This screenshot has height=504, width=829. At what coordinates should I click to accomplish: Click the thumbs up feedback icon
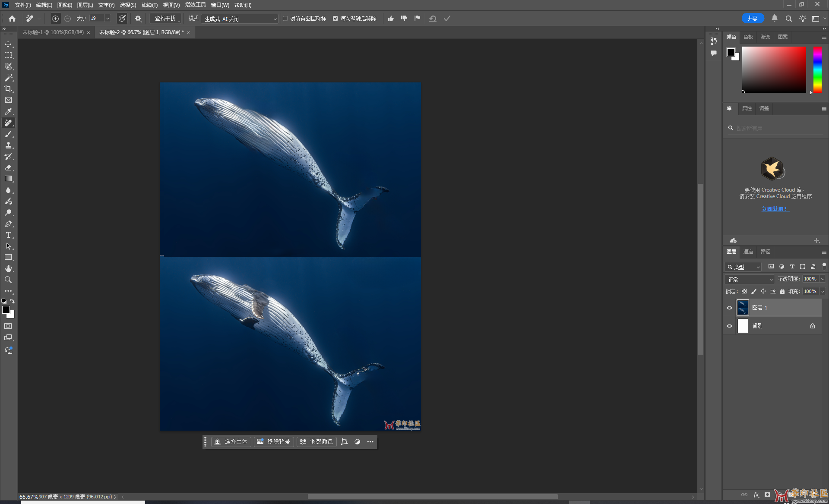click(x=391, y=19)
